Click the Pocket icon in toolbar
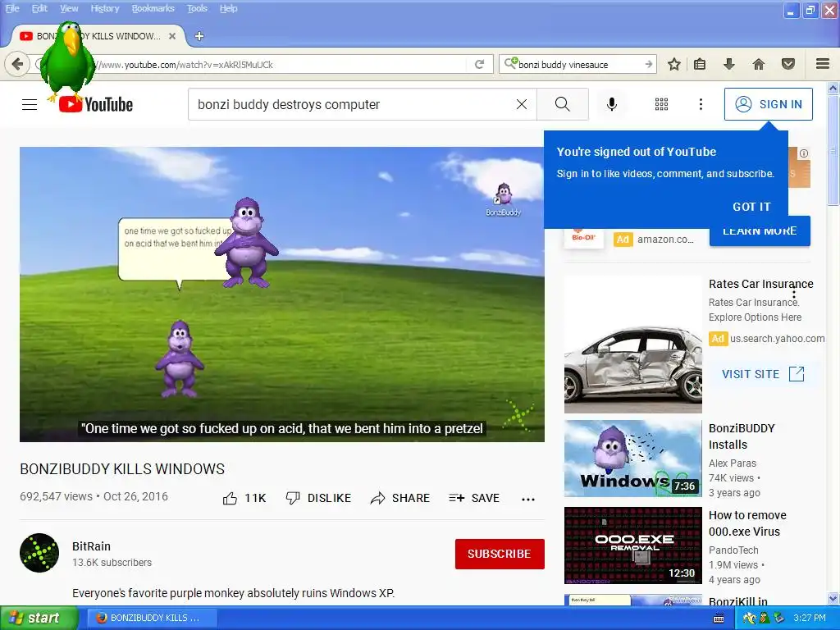 (x=788, y=64)
